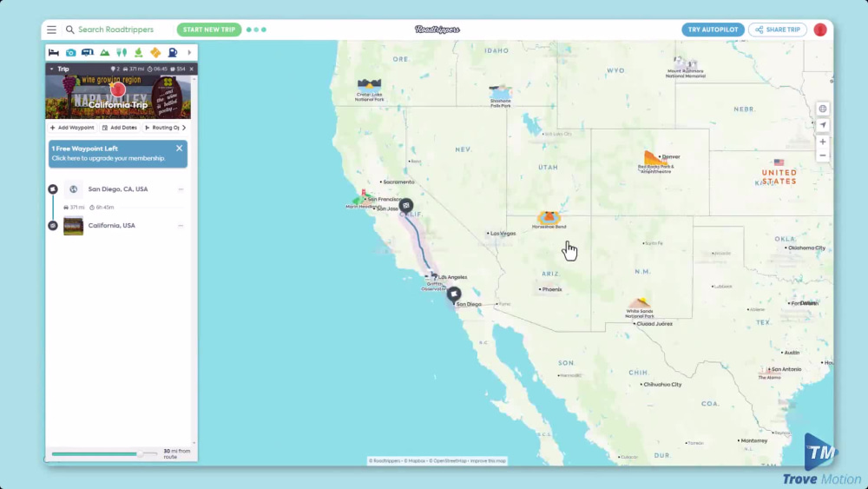The height and width of the screenshot is (489, 868).
Task: Click the leg duration 6h 45m label
Action: point(102,208)
